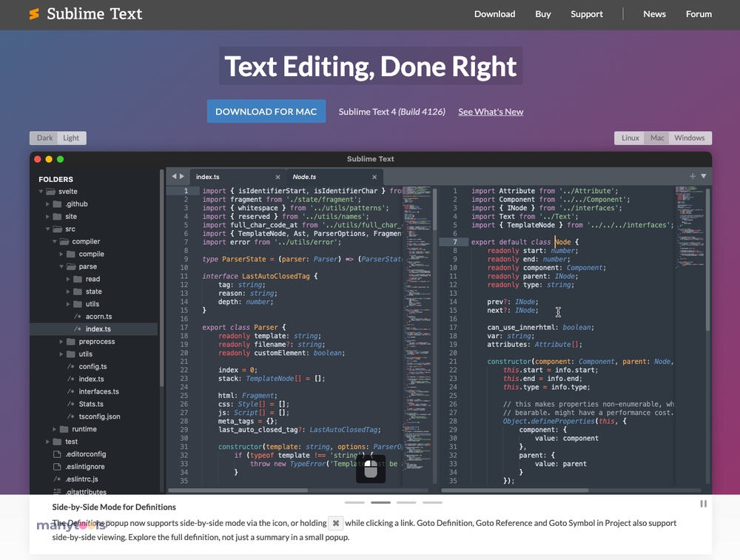Click the test folder icon
The width and height of the screenshot is (740, 560).
[57, 442]
